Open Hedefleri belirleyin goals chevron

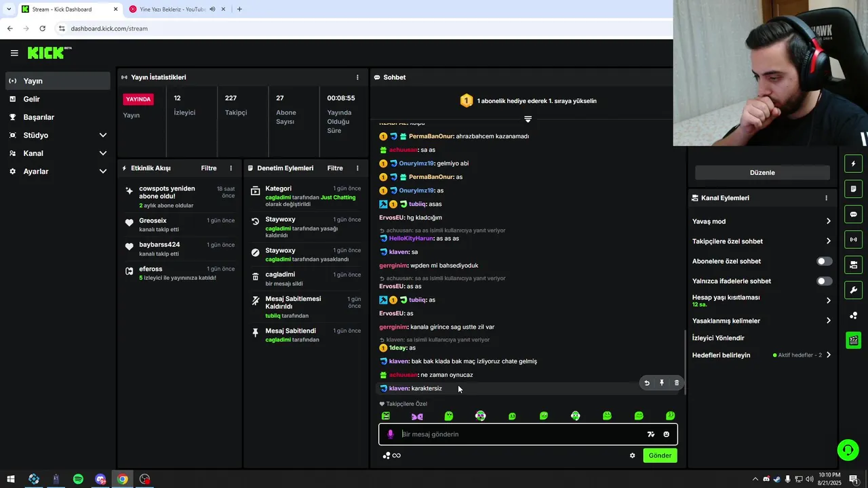pyautogui.click(x=828, y=355)
